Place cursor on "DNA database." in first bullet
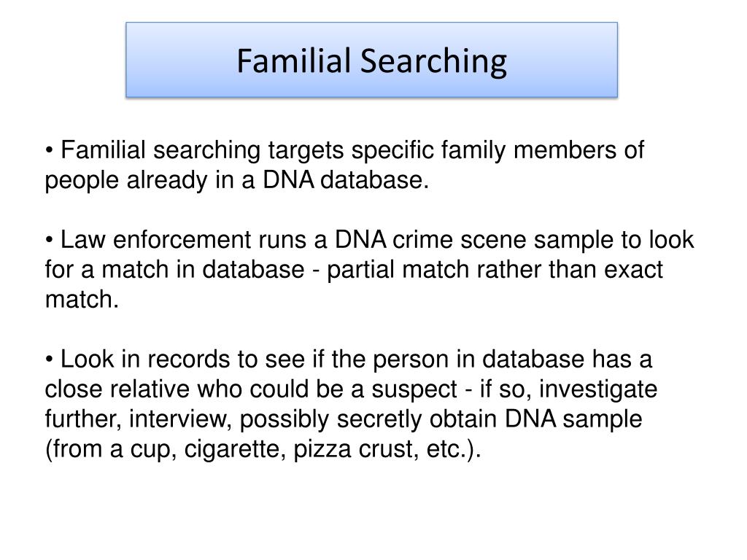The width and height of the screenshot is (747, 560). click(346, 179)
